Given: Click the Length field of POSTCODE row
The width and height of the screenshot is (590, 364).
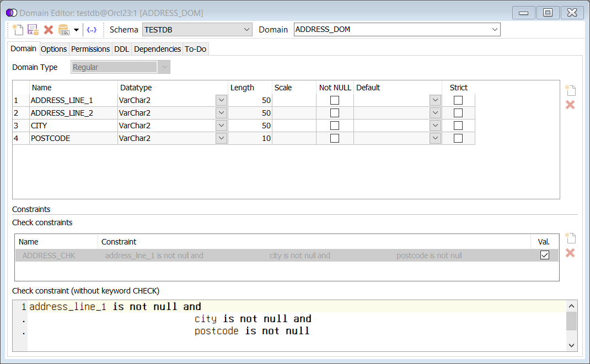Looking at the screenshot, I should (250, 138).
